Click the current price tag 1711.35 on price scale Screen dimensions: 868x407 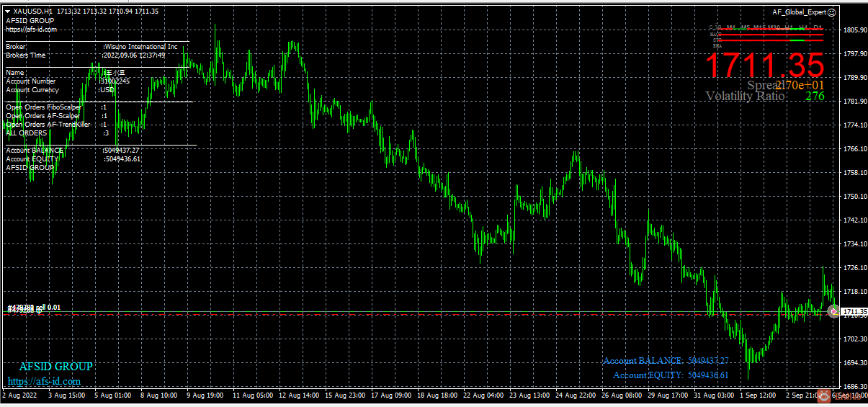(x=853, y=313)
